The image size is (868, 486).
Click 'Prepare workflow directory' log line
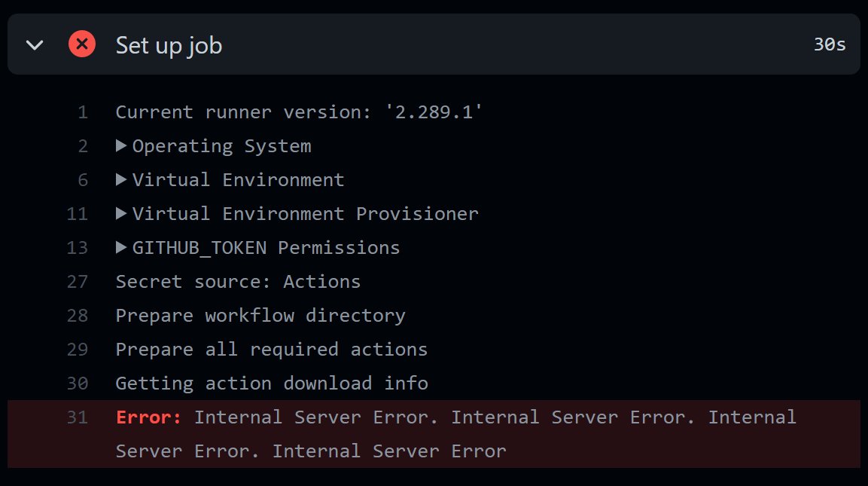point(260,316)
